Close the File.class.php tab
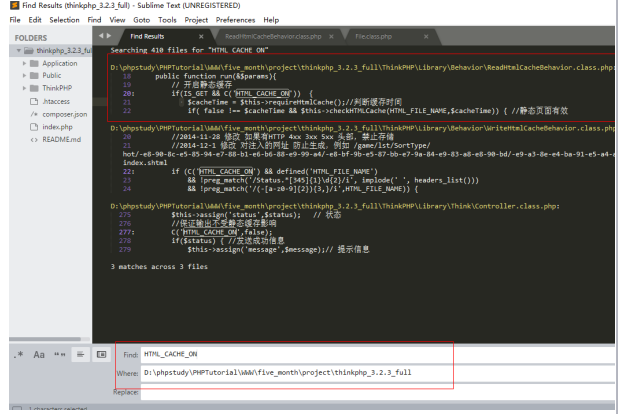The image size is (618, 414). 426,36
